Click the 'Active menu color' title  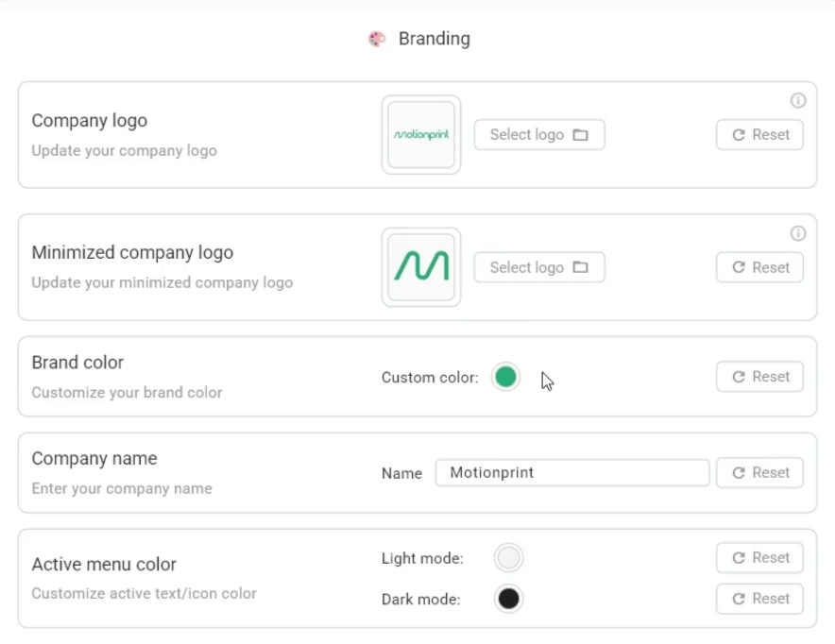click(104, 564)
